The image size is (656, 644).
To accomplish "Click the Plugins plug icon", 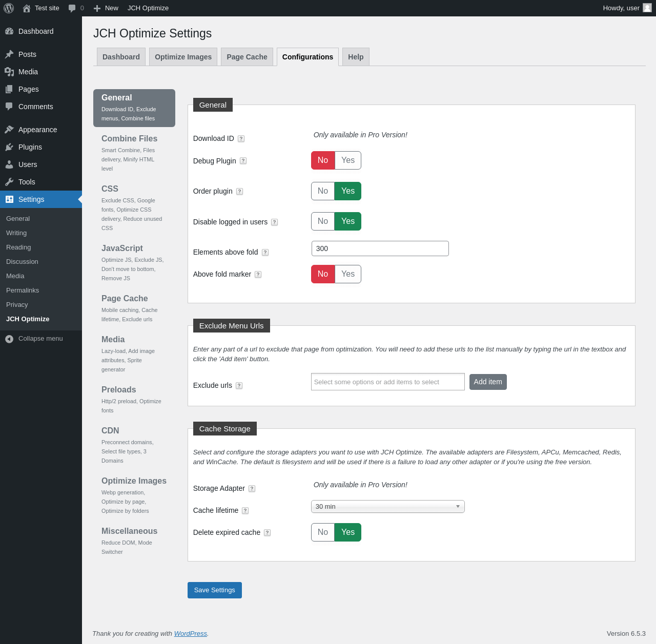I will pyautogui.click(x=9, y=147).
